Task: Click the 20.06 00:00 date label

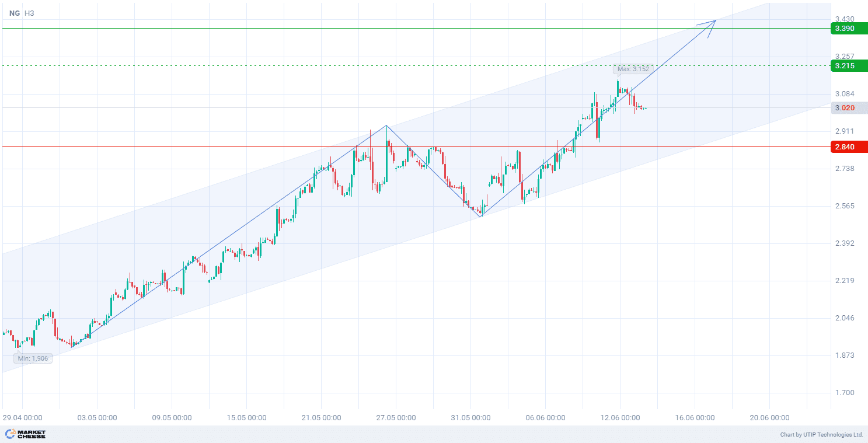Action: coord(769,418)
